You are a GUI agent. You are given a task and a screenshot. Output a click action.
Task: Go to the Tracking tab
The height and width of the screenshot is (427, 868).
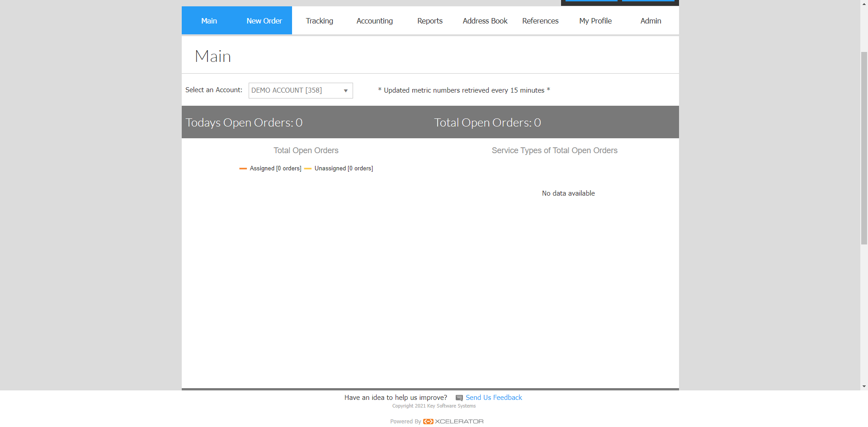click(x=319, y=20)
